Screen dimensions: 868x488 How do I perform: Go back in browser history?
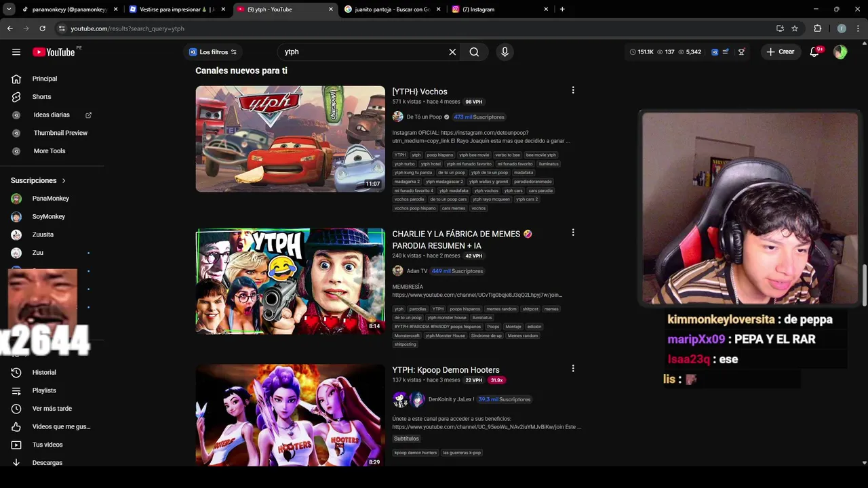(x=10, y=28)
